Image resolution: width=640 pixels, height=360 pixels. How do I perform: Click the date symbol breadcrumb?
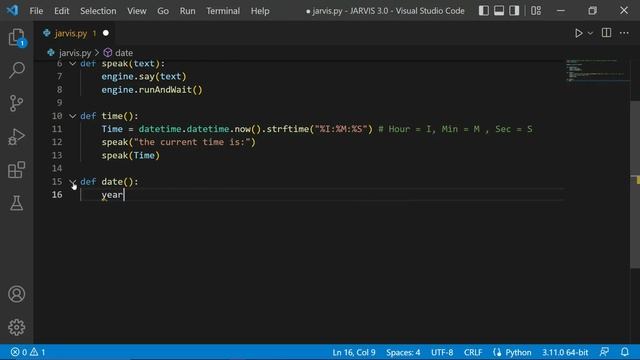click(x=118, y=53)
